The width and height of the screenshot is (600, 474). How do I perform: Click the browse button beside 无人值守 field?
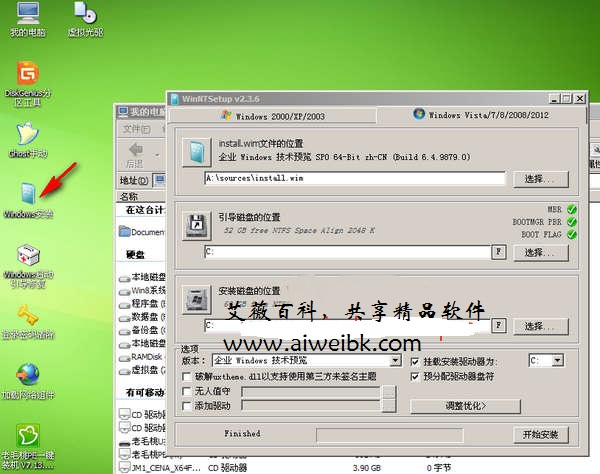click(389, 391)
